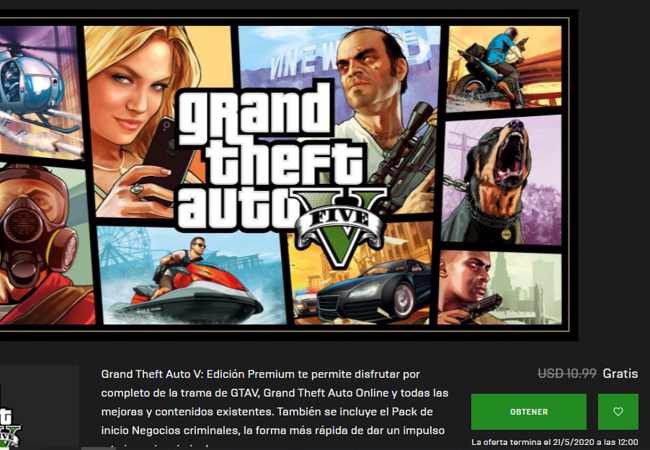Click the offer end date notice

[x=555, y=442]
